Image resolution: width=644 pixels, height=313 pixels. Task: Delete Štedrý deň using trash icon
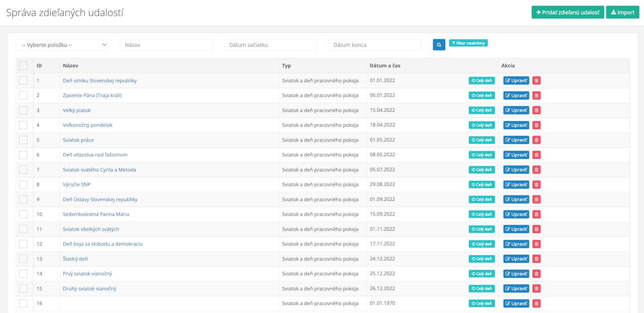point(536,259)
